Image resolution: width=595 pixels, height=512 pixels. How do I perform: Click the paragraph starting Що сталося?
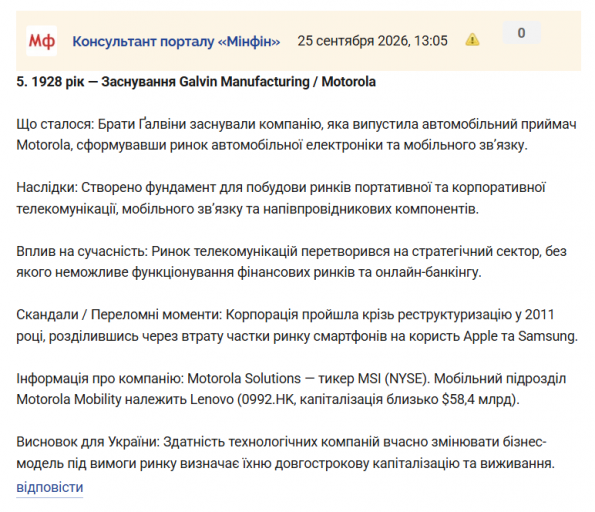coord(296,135)
